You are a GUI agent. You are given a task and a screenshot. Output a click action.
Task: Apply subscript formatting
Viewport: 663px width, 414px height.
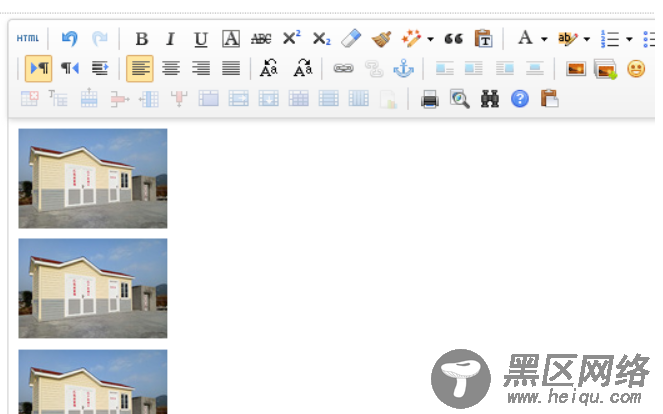coord(321,39)
